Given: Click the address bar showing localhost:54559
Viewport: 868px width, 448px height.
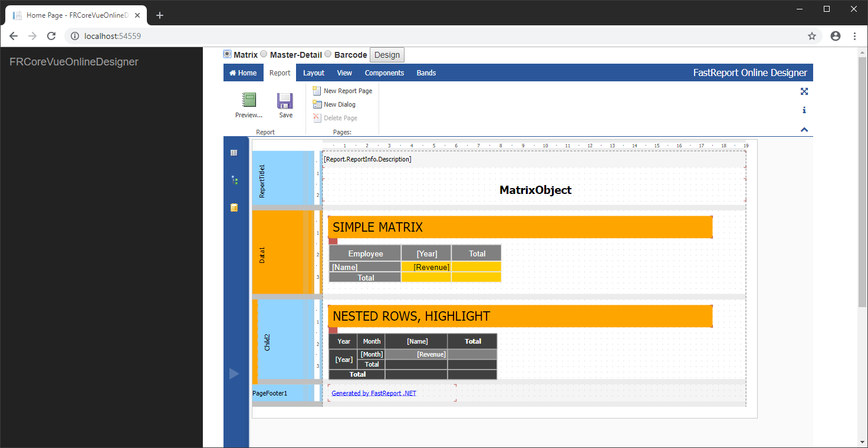Looking at the screenshot, I should [442, 36].
